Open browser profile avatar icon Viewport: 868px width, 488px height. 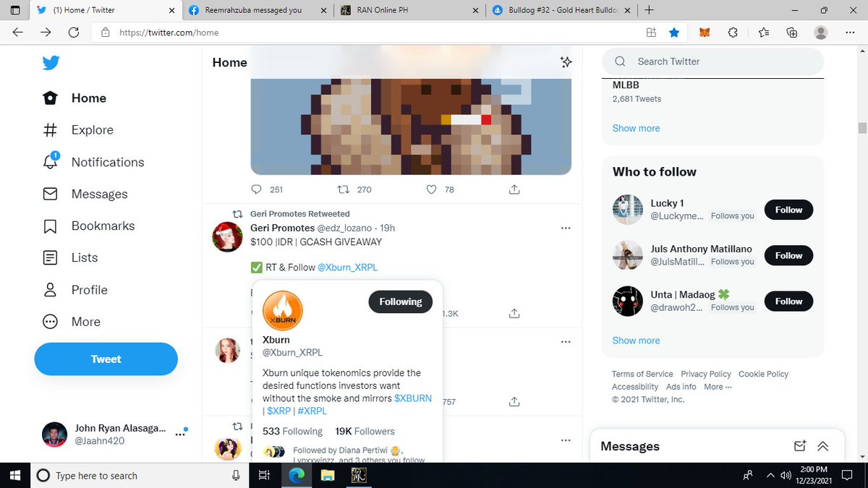tap(821, 33)
